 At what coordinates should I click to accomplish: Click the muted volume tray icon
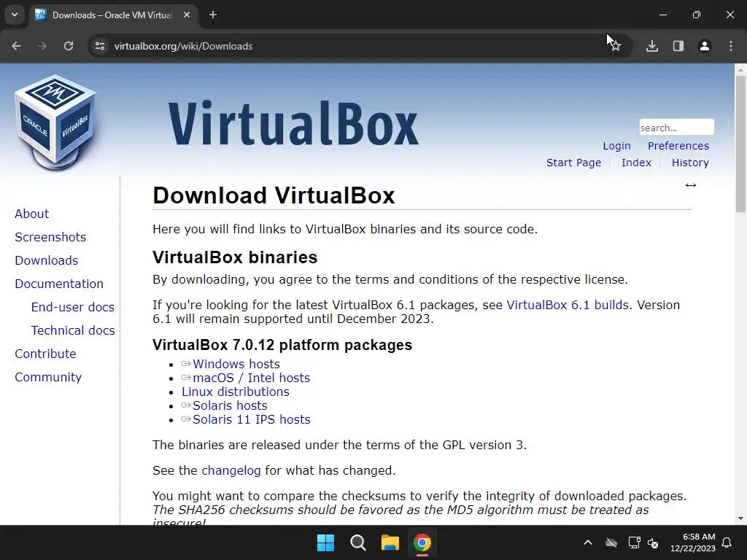653,542
